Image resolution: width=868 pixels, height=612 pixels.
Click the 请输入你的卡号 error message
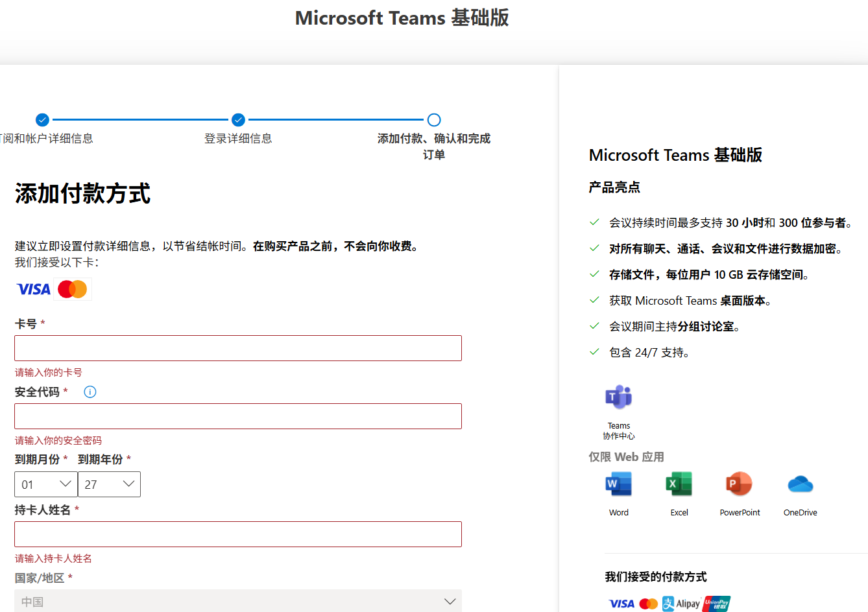pos(49,372)
